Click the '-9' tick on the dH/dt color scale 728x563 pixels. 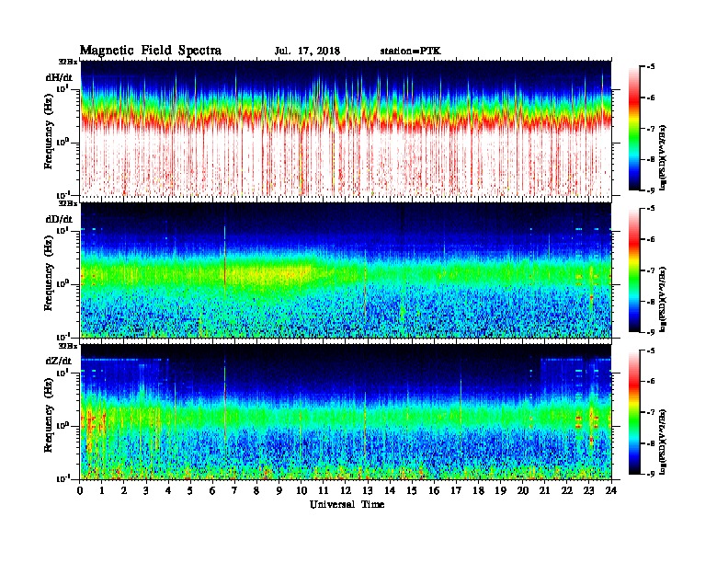pos(650,190)
